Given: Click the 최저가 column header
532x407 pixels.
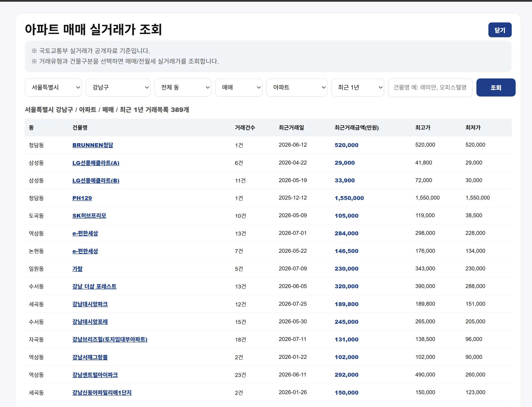Looking at the screenshot, I should [x=473, y=128].
